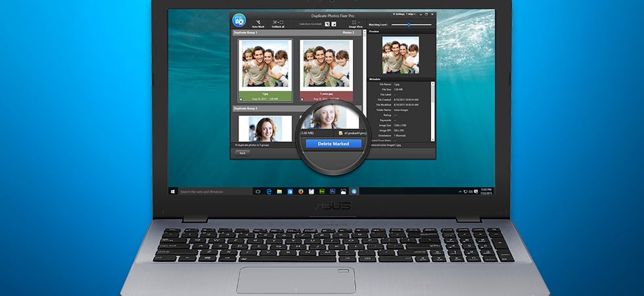Open the Help menu
Image resolution: width=644 pixels, height=296 pixels.
click(411, 14)
